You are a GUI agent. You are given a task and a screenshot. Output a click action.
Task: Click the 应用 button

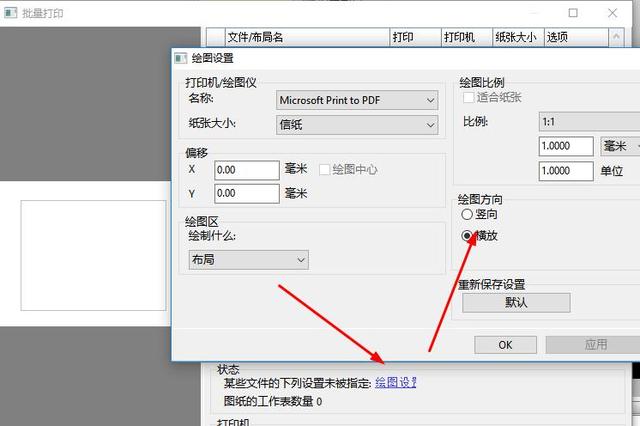click(595, 345)
